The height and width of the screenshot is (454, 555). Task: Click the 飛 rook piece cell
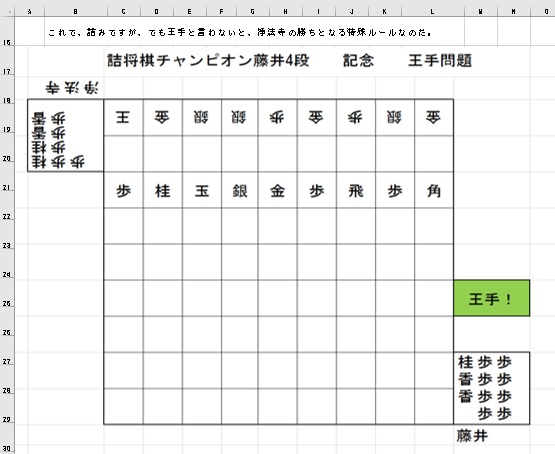point(356,190)
